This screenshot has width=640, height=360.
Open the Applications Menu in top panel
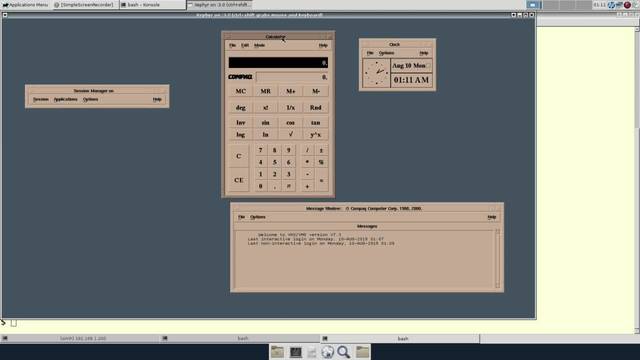coord(25,5)
